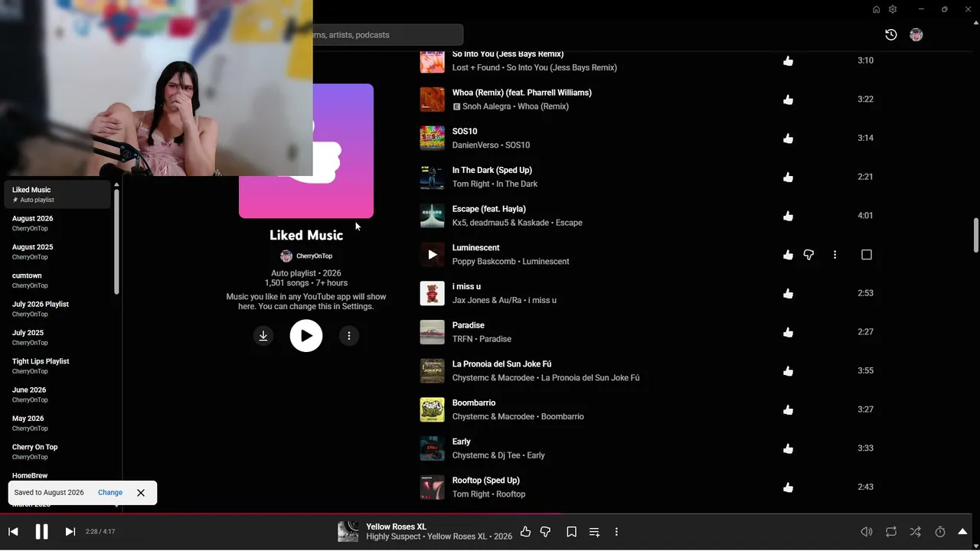Open the sleep timer icon
This screenshot has height=551, width=980.
940,532
